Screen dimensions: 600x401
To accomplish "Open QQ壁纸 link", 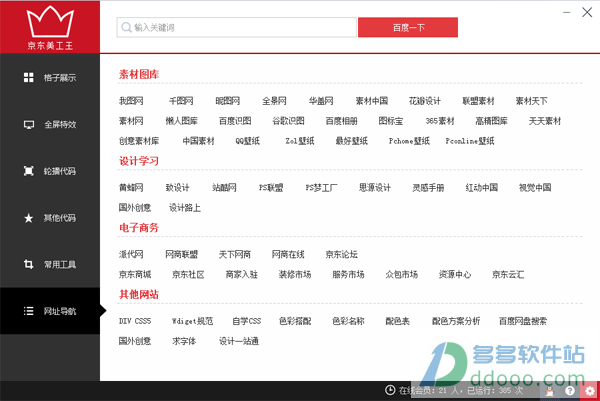I will click(248, 141).
